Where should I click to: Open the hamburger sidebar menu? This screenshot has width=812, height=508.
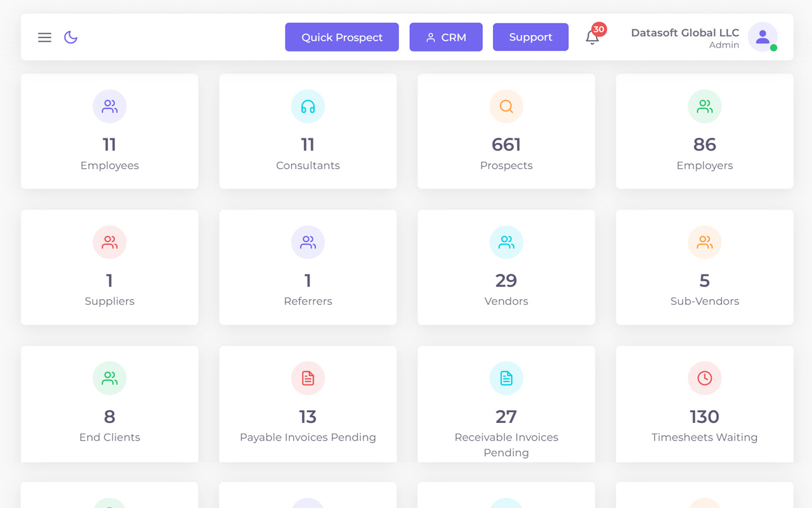tap(44, 37)
